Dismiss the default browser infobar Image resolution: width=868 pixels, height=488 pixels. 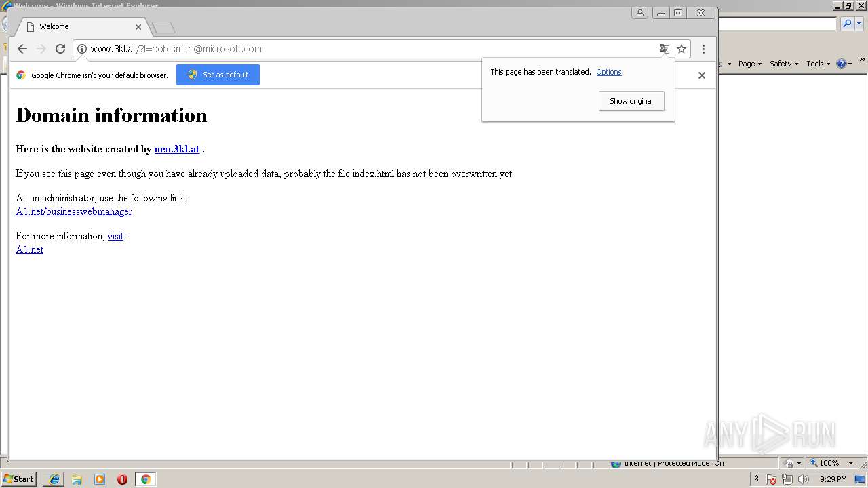coord(702,75)
